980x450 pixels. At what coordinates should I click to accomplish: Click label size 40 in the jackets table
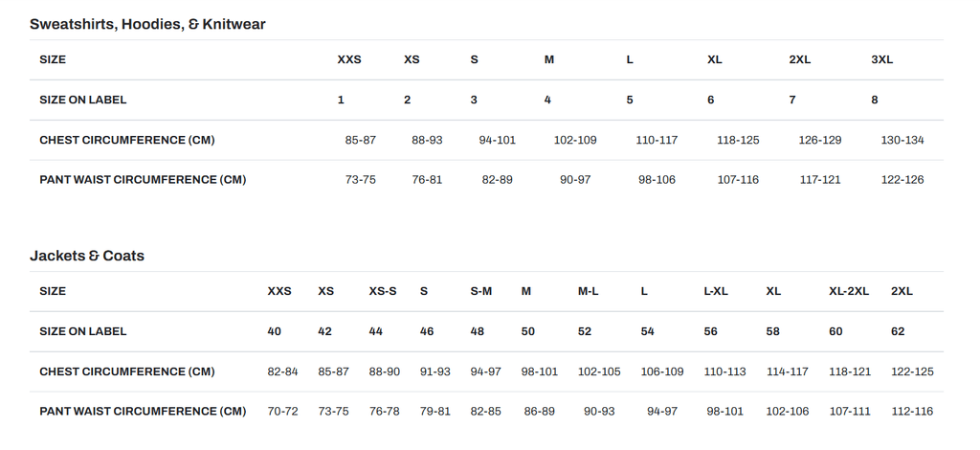(x=275, y=331)
